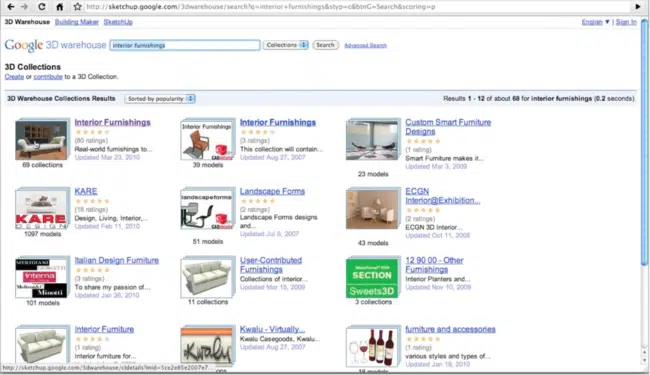Click the star rating under Custom Smart Furniture Designs
Viewport: 650px width, 375px height.
[x=423, y=141]
